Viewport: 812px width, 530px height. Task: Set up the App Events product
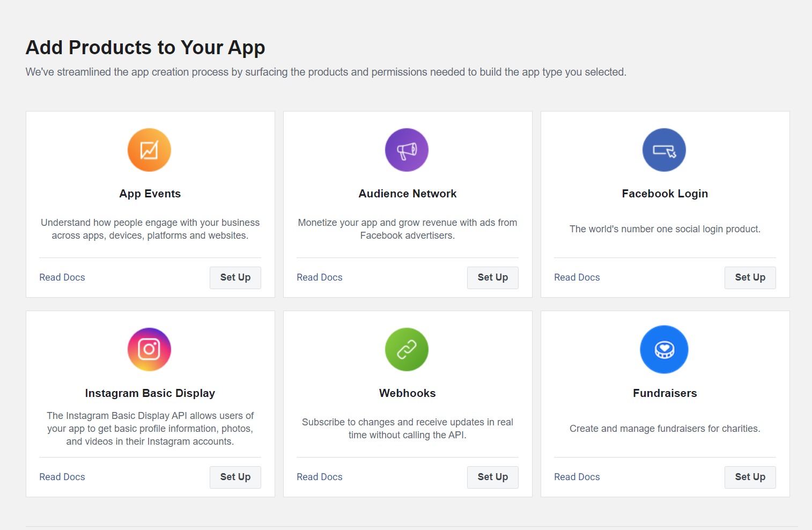pos(235,277)
